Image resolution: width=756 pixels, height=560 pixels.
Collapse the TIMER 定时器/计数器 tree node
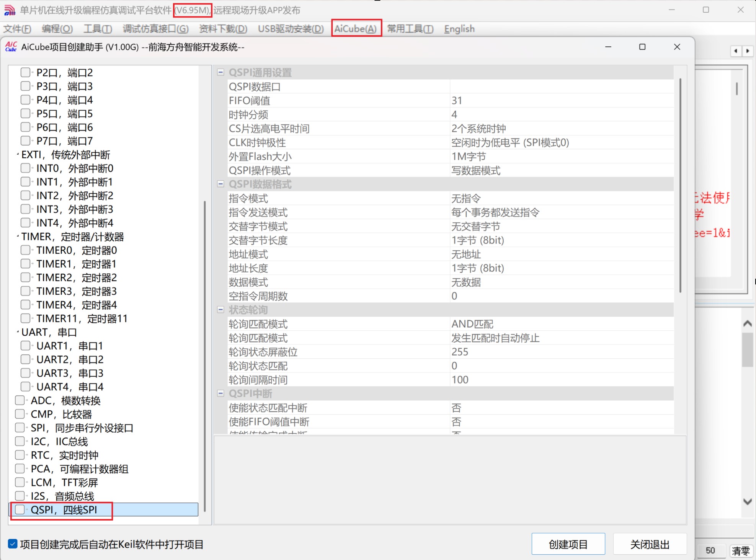(x=18, y=237)
